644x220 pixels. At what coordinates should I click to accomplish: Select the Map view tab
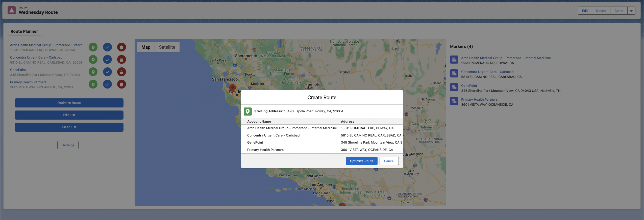(146, 47)
